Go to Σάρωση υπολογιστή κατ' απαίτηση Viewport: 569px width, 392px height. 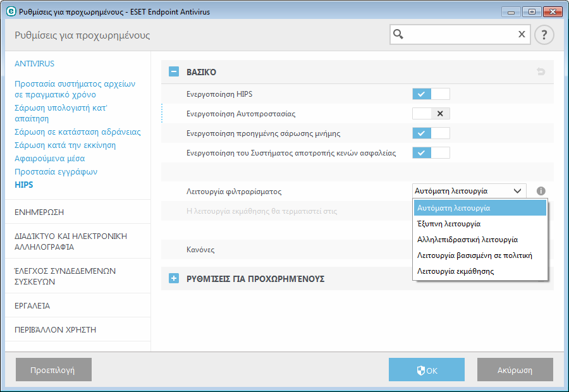(61, 113)
